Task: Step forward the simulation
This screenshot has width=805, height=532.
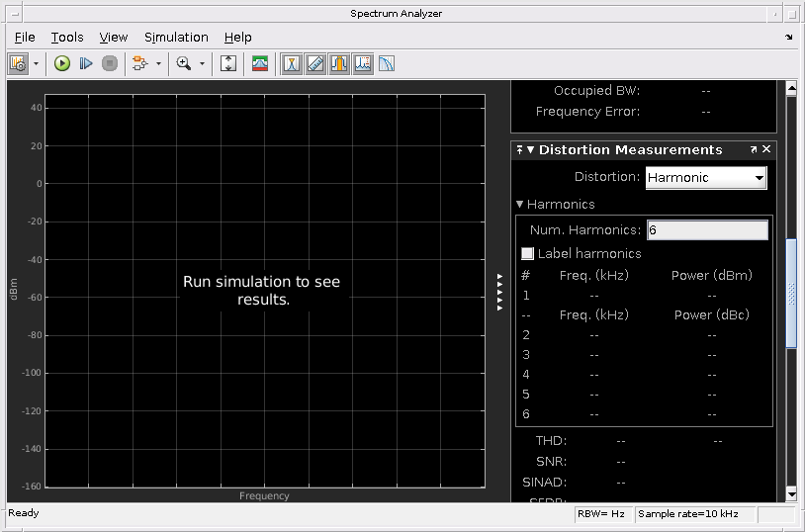Action: (x=86, y=63)
